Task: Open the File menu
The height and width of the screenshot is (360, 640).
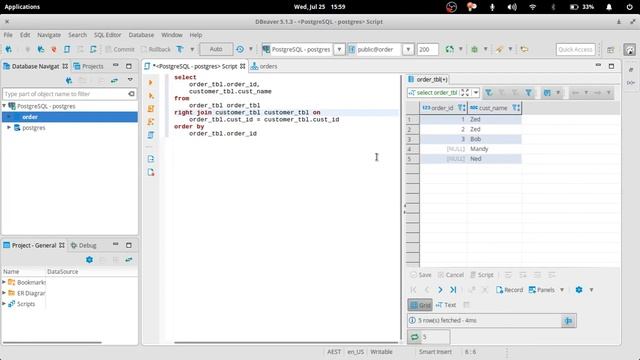Action: 8,35
